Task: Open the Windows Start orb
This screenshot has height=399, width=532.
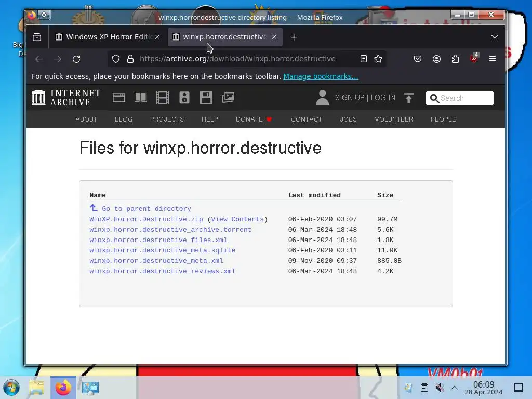Action: 11,388
